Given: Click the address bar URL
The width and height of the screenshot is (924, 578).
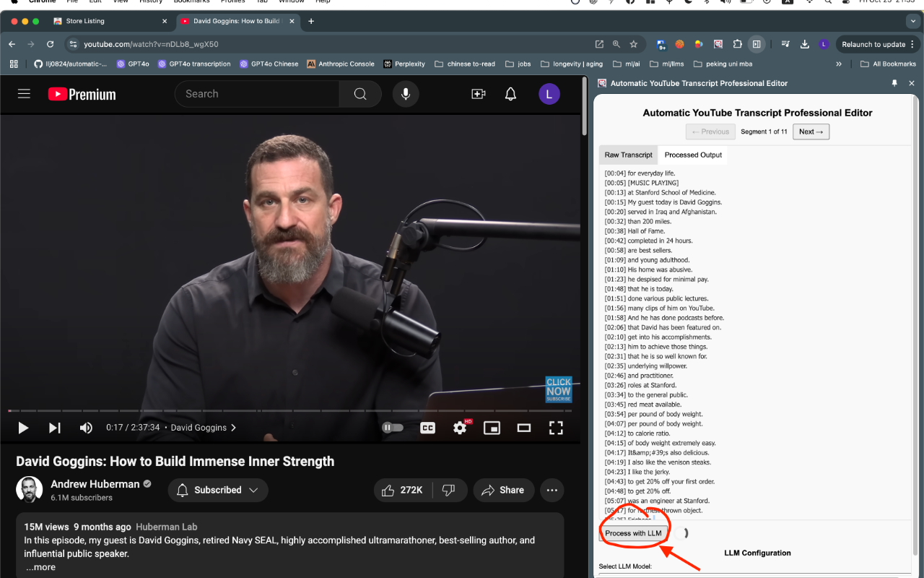Looking at the screenshot, I should [x=151, y=44].
